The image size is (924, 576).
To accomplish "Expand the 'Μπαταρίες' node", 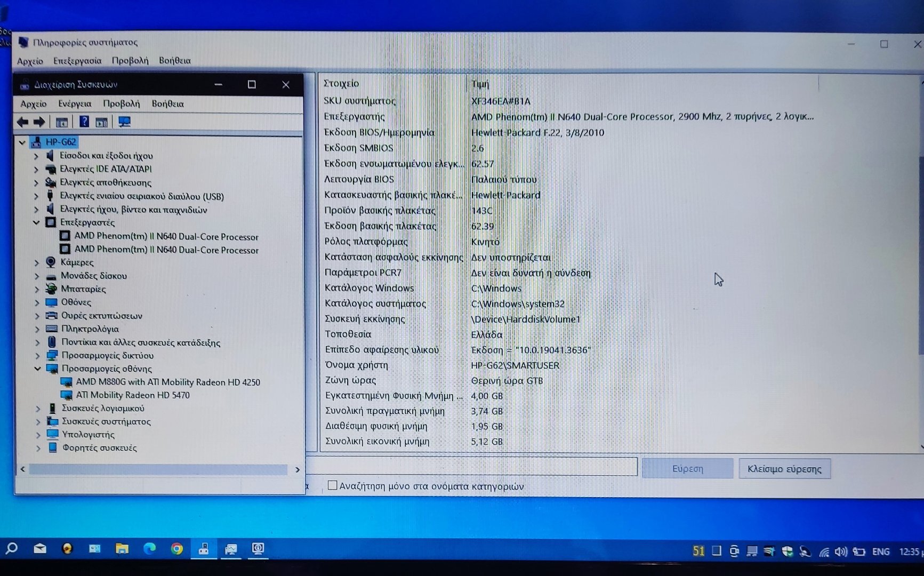I will coord(37,289).
